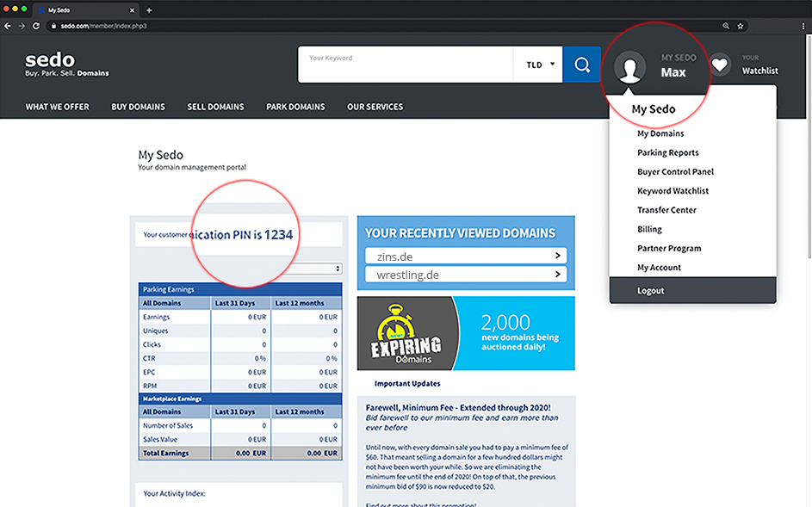Image resolution: width=812 pixels, height=507 pixels.
Task: Open the BUY DOMAINS menu
Action: (x=139, y=107)
